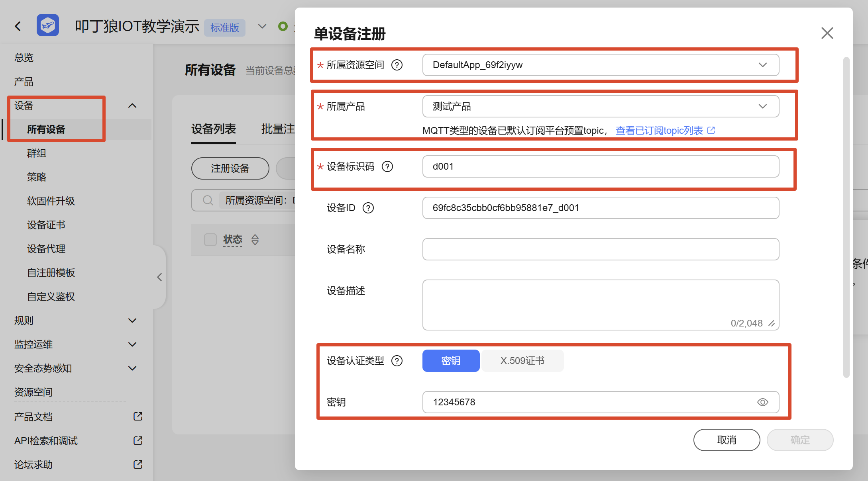868x481 pixels.
Task: Select X.509证书 authentication type
Action: [522, 361]
